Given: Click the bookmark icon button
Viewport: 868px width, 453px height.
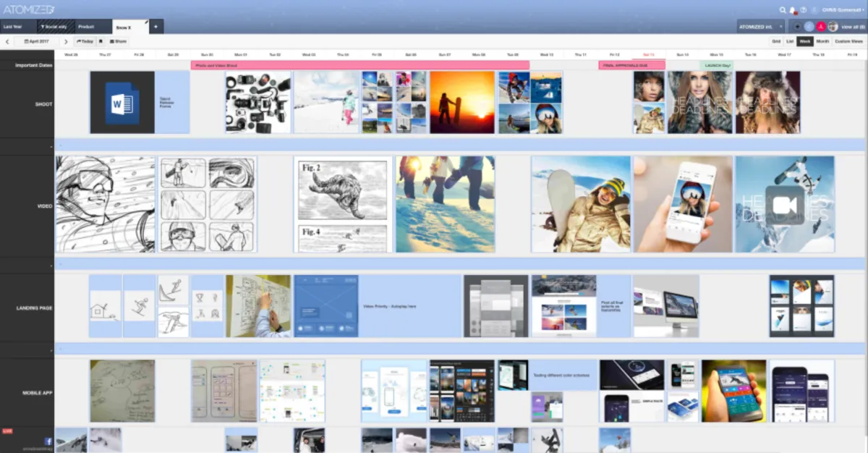Looking at the screenshot, I should pyautogui.click(x=101, y=41).
